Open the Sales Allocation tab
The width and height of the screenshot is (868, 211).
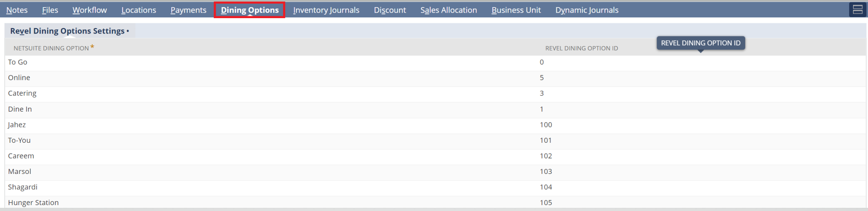pos(449,10)
